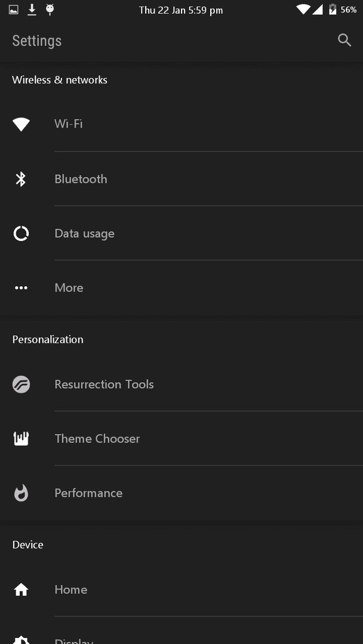This screenshot has height=644, width=363.
Task: Tap the battery indicator in status bar
Action: (332, 10)
